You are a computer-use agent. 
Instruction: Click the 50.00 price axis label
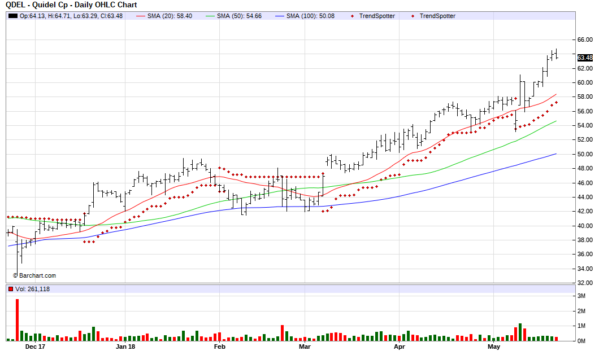(x=585, y=154)
